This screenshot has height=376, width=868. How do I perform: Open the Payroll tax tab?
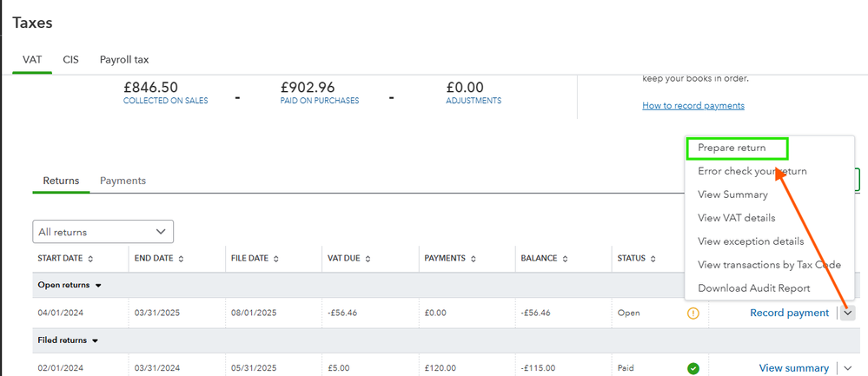pos(124,60)
